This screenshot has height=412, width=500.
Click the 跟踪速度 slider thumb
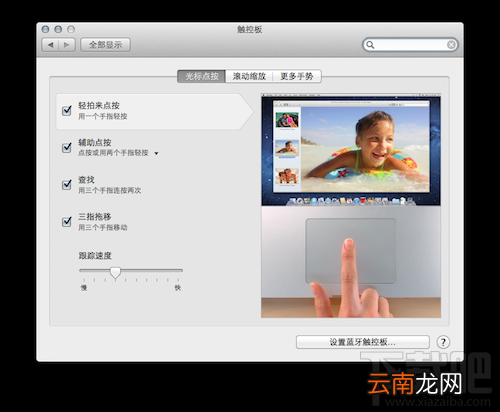[x=115, y=272]
